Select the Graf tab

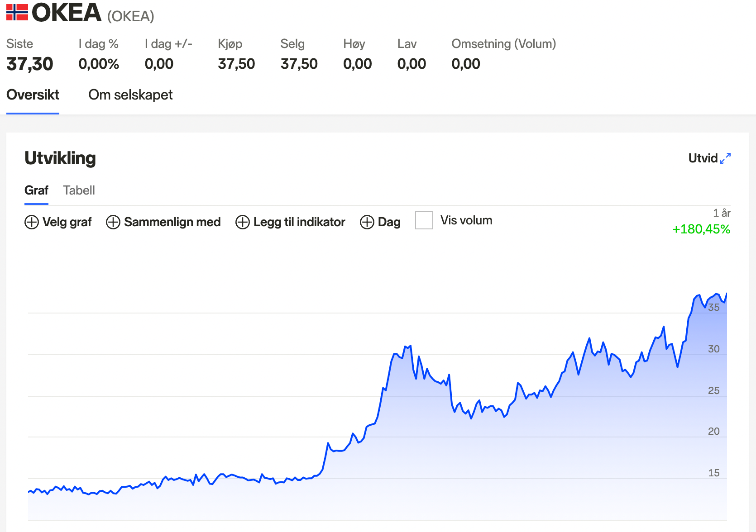pyautogui.click(x=36, y=190)
